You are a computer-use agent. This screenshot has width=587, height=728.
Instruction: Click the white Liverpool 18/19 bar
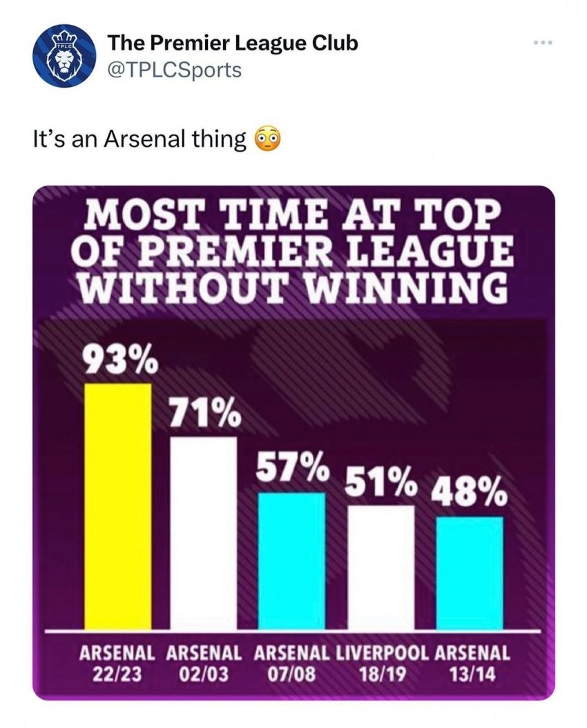pos(381,567)
